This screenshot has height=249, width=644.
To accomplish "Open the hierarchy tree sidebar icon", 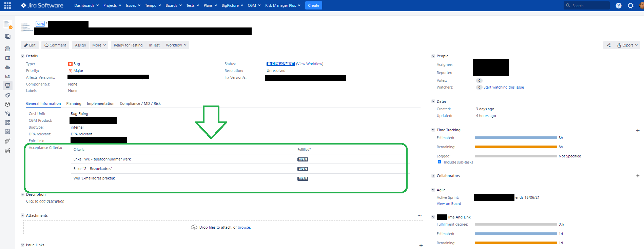I will (7, 113).
